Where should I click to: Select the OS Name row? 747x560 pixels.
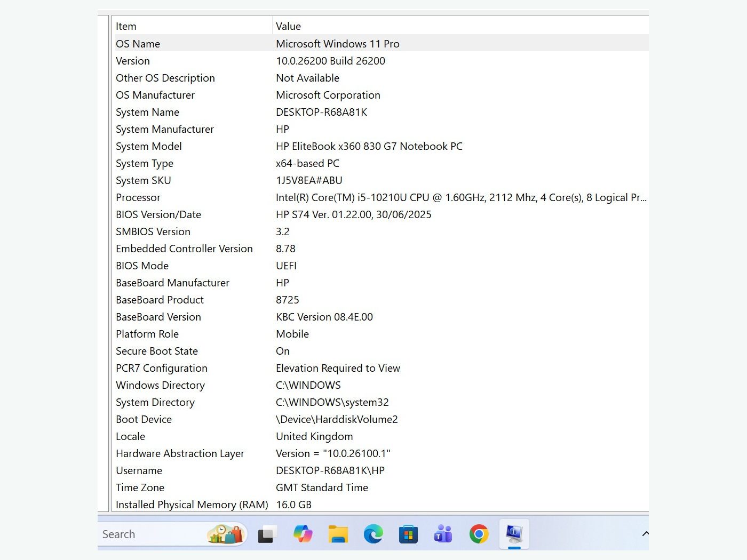pyautogui.click(x=381, y=44)
